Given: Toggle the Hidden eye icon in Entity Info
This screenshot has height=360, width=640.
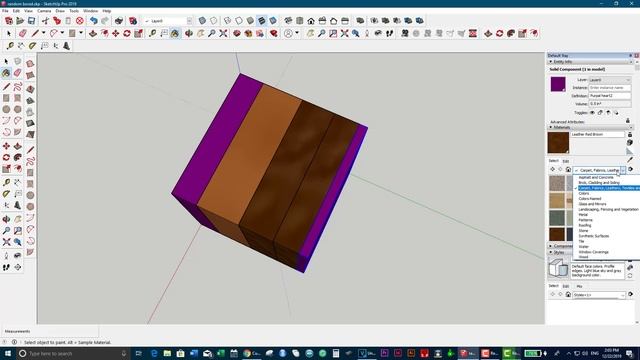Looking at the screenshot, I should (x=592, y=113).
